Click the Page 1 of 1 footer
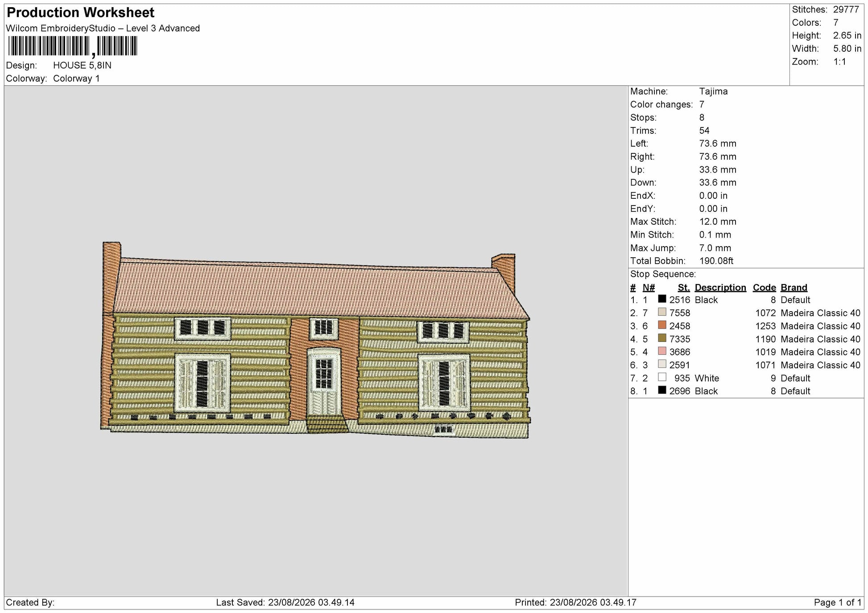Viewport: 868px width, 613px height. [x=837, y=602]
